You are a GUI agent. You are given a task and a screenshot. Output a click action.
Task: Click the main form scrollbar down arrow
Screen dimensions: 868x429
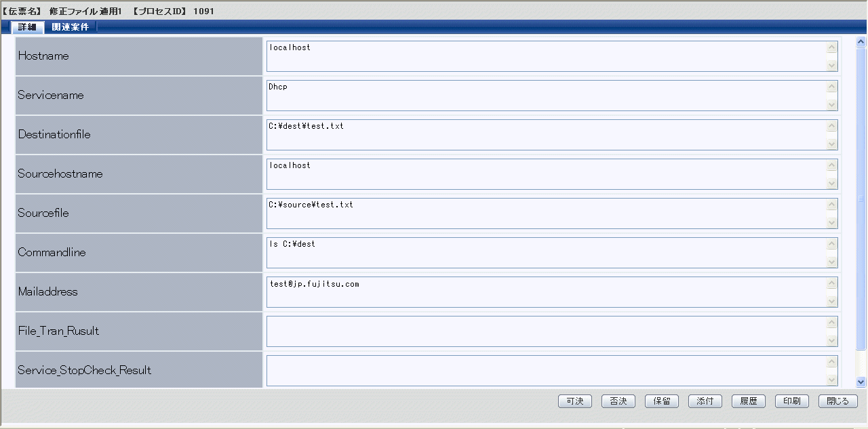pos(861,382)
